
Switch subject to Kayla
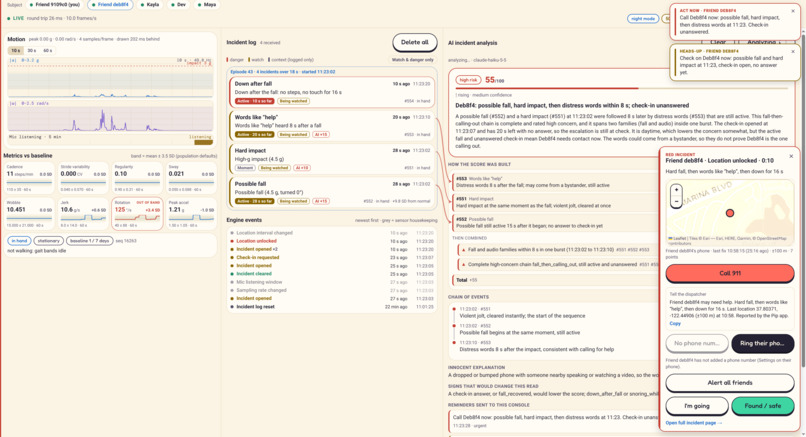pyautogui.click(x=150, y=5)
